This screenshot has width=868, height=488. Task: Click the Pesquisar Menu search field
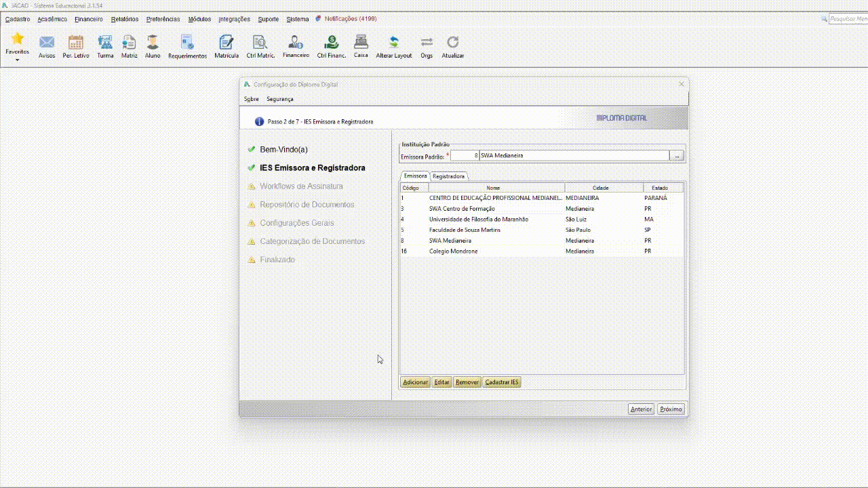848,19
